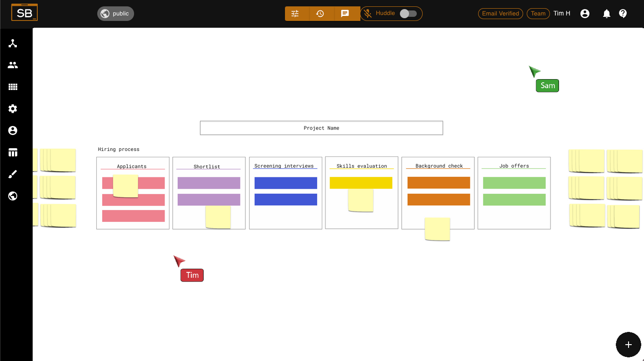Screen dimensions: 644x361
Task: Click the Team badge
Action: point(538,14)
